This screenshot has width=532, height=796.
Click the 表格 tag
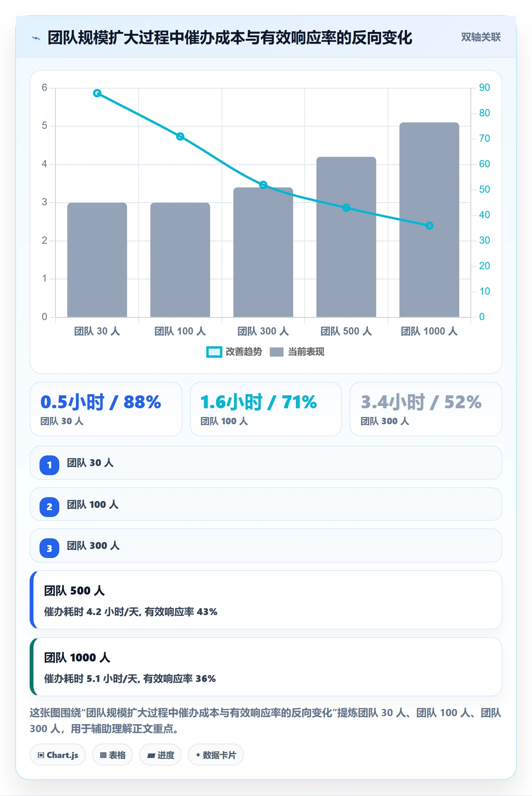click(x=112, y=755)
